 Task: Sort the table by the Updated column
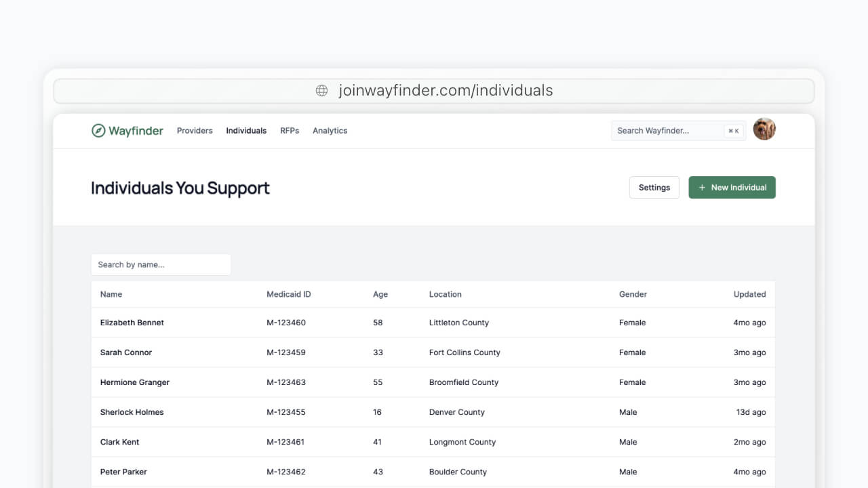coord(749,294)
